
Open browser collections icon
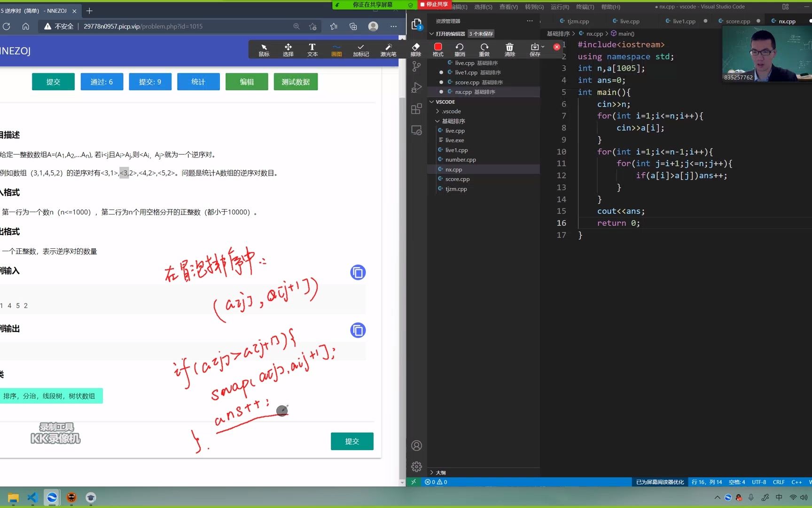pyautogui.click(x=353, y=26)
